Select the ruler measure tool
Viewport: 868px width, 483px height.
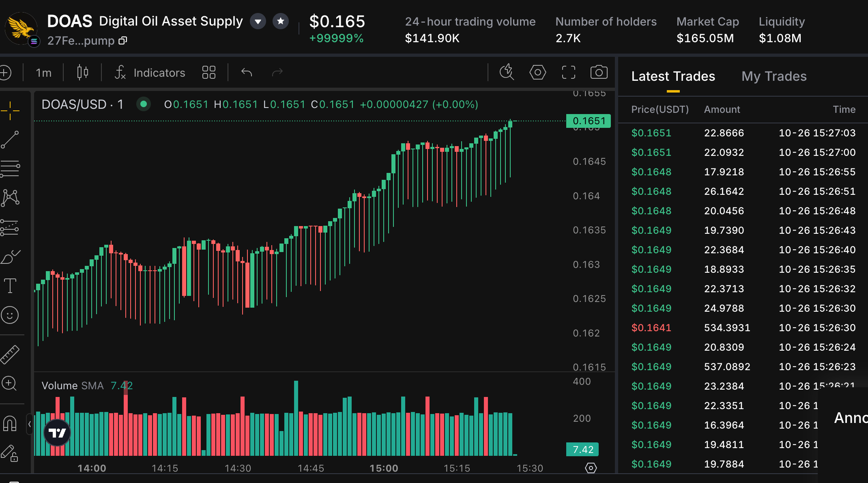tap(10, 354)
